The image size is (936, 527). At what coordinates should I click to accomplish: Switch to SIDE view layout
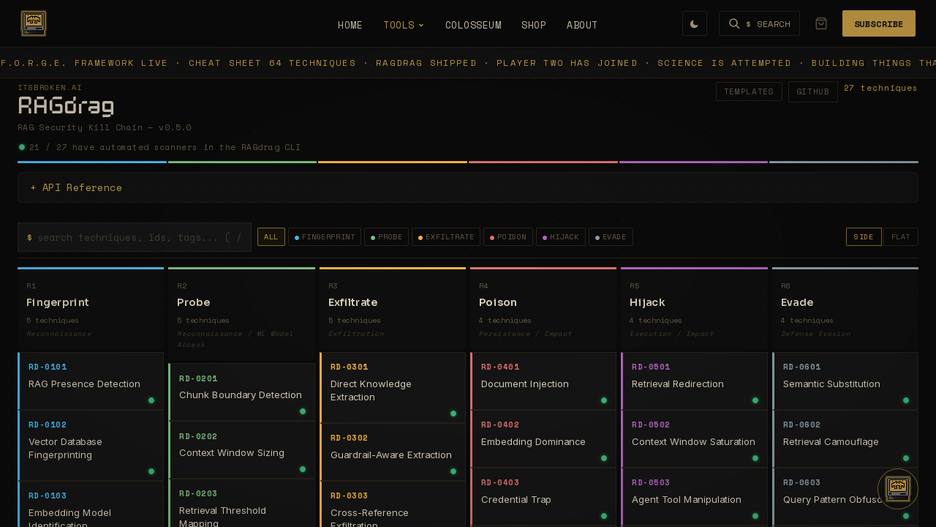863,237
